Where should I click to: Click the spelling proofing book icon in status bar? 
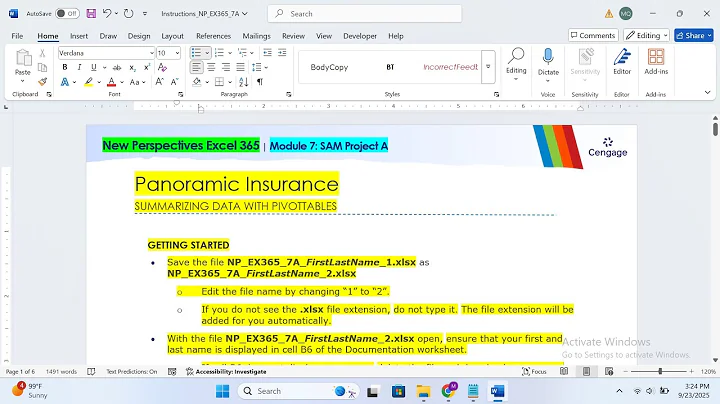tap(91, 371)
